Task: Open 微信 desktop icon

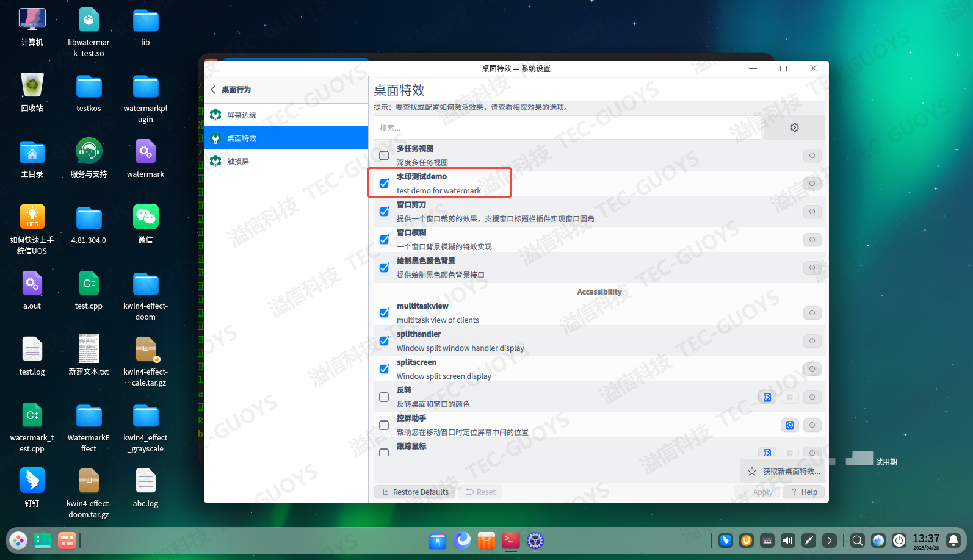Action: [145, 224]
